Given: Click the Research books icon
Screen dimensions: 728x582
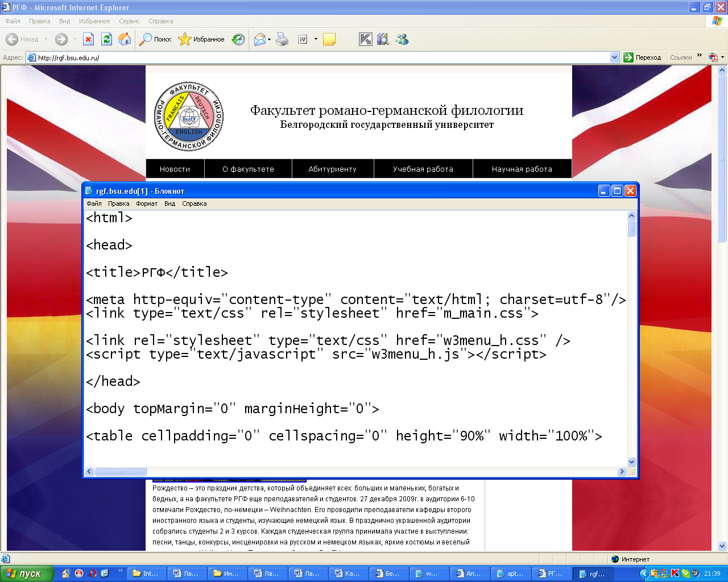Looking at the screenshot, I should (x=383, y=39).
